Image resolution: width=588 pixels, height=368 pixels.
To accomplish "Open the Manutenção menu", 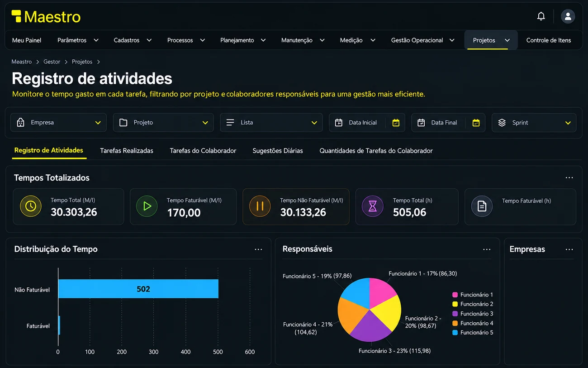I will click(x=303, y=40).
